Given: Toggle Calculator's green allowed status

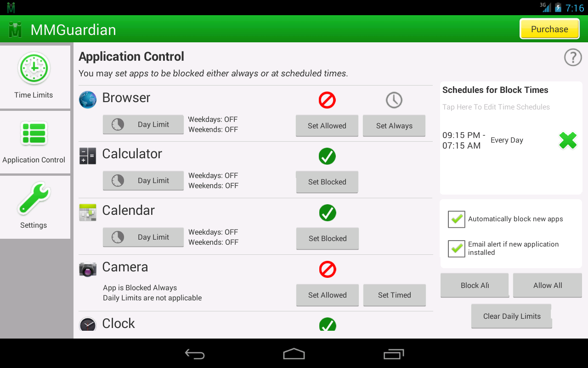Looking at the screenshot, I should point(327,156).
